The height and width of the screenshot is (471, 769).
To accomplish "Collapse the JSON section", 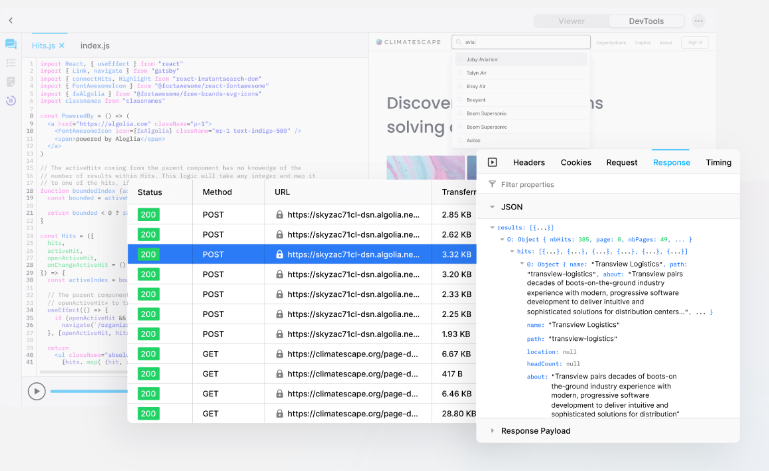I will (492, 207).
